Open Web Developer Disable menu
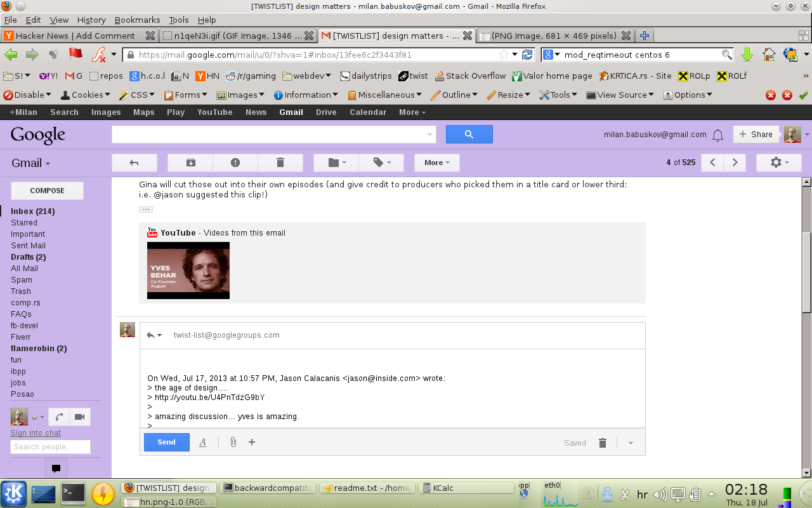812x508 pixels. (27, 95)
